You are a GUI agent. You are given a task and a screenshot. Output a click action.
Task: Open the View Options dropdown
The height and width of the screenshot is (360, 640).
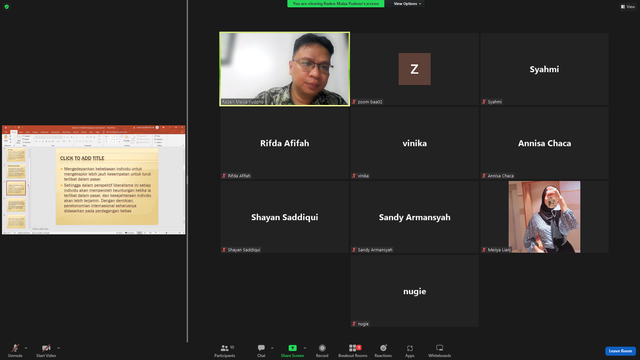tap(407, 4)
